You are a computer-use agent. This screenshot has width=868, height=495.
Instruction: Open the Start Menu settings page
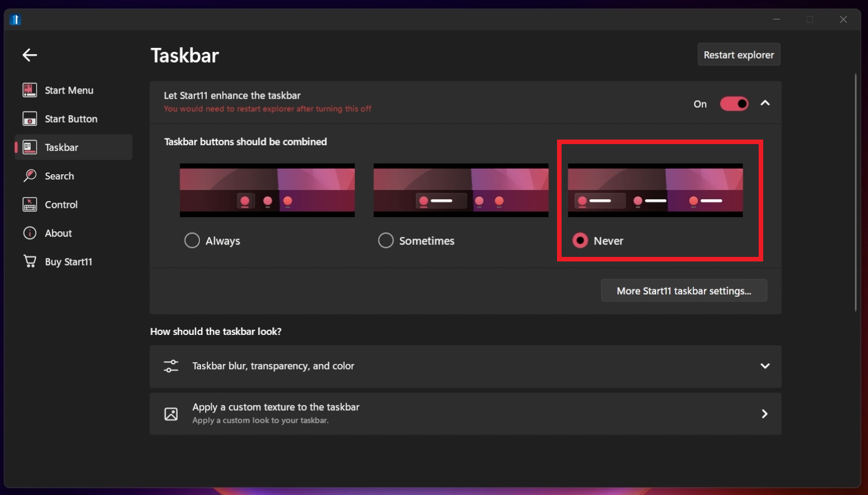point(73,90)
